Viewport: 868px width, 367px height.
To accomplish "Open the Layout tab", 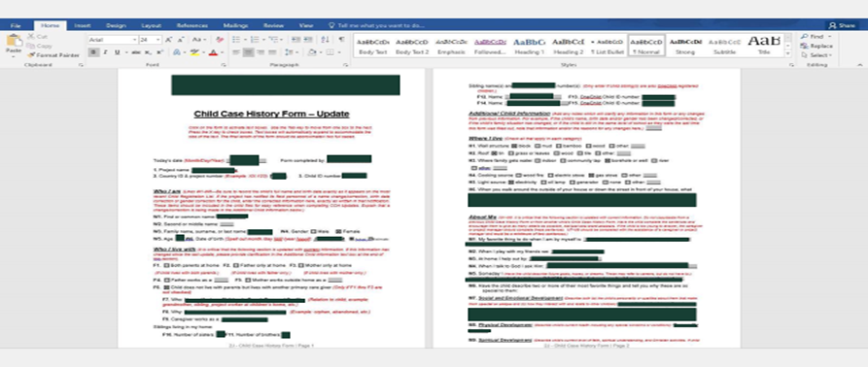I will click(151, 25).
